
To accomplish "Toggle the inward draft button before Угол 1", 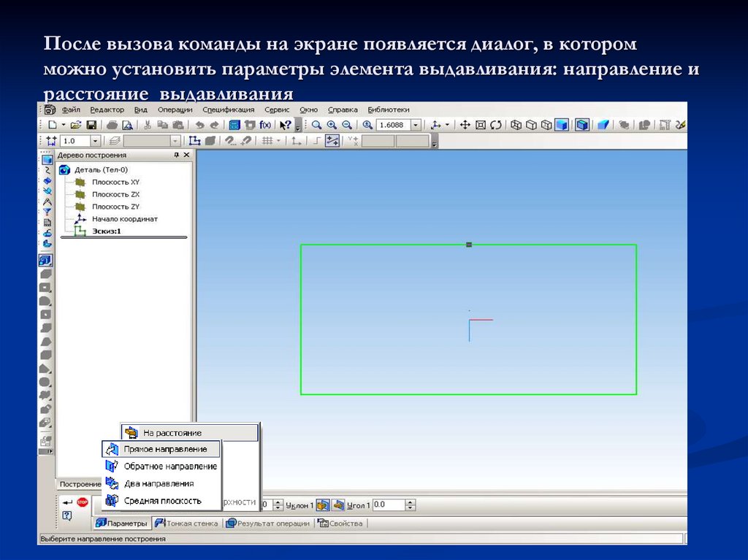I will pyautogui.click(x=338, y=505).
